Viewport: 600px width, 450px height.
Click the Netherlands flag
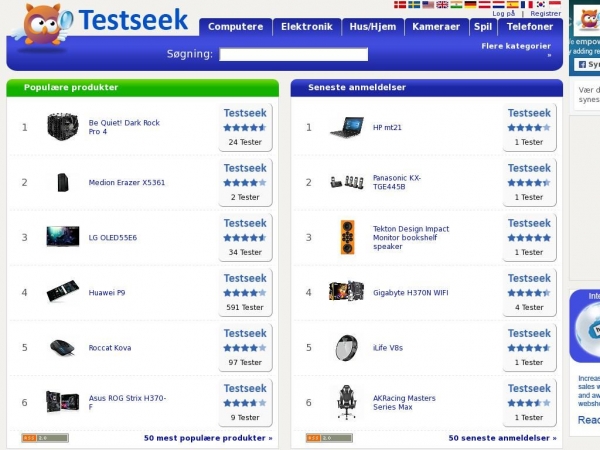(498, 5)
